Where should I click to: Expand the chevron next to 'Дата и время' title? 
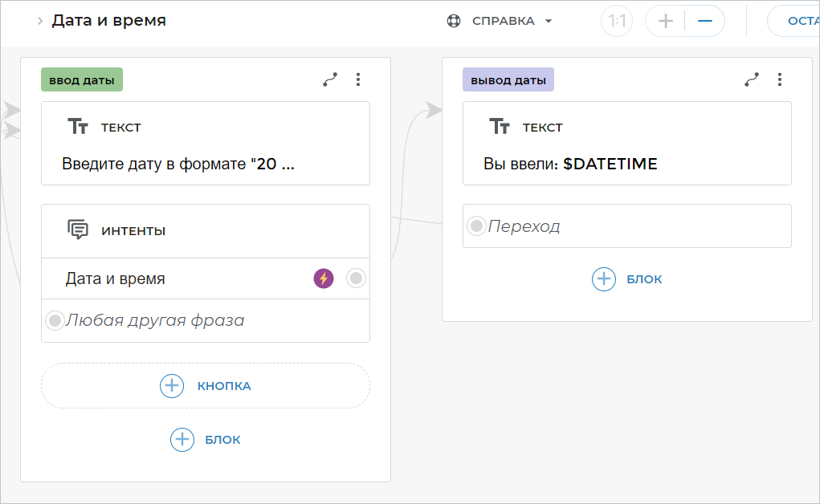(39, 21)
